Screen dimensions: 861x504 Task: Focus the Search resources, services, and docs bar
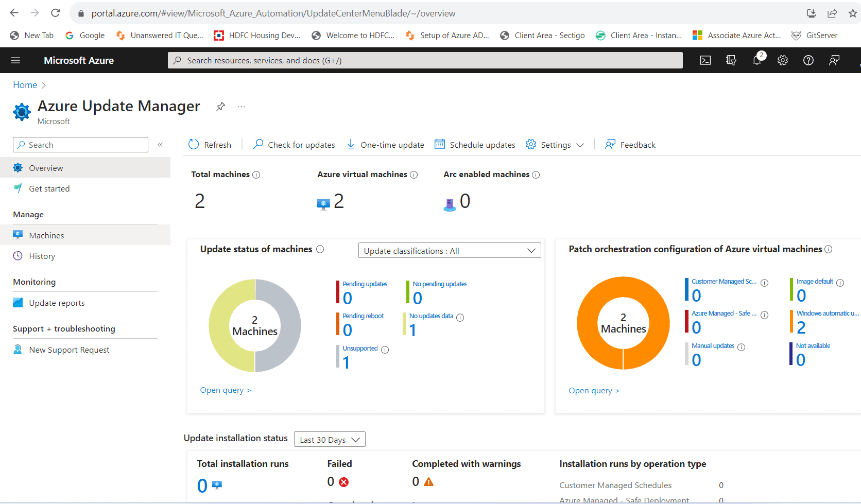click(x=425, y=60)
